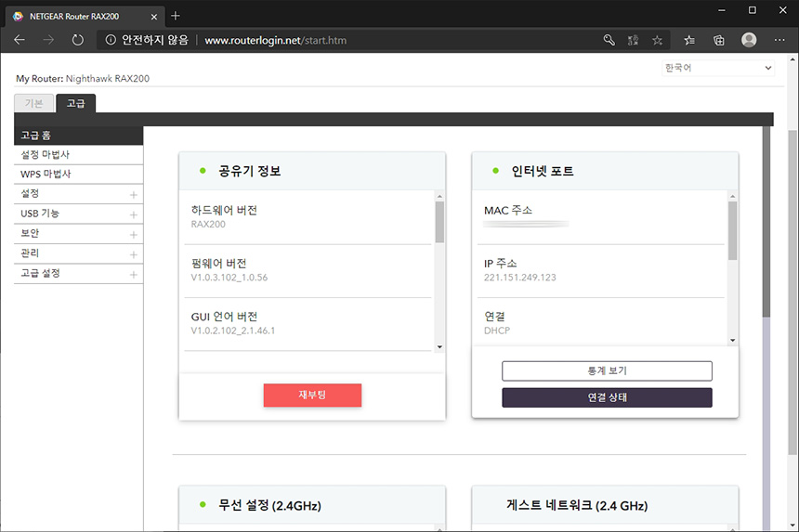799x532 pixels.
Task: Click scrollbar thumb in 인터넷 포트 panel
Action: (x=733, y=230)
